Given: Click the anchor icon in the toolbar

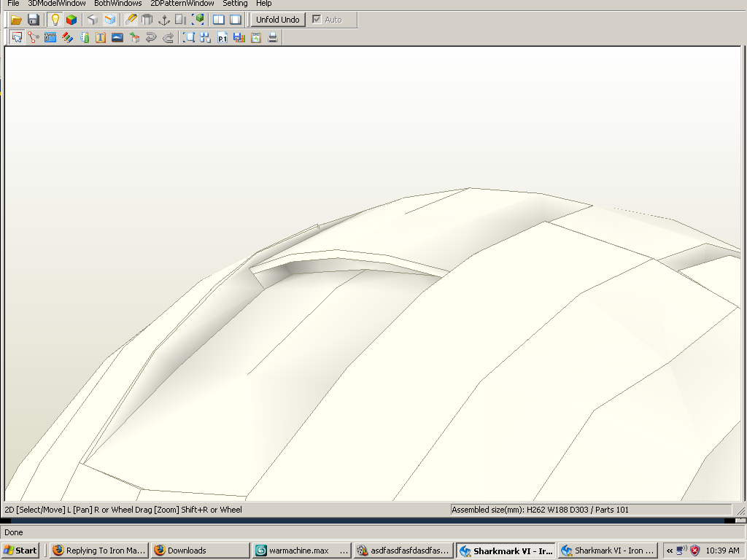Looking at the screenshot, I should click(164, 20).
